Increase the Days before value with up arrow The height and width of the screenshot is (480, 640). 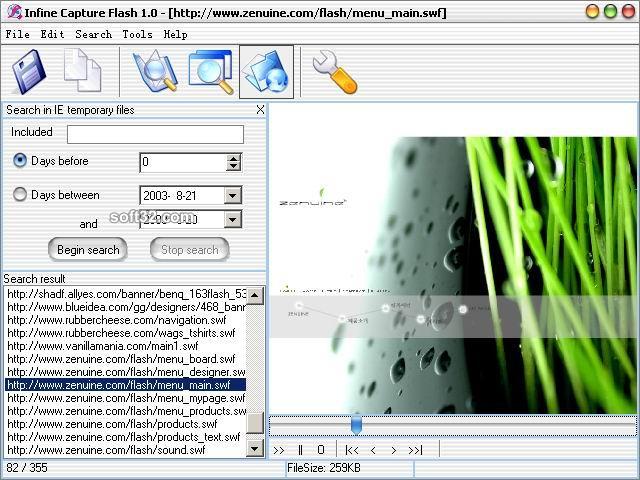(233, 158)
